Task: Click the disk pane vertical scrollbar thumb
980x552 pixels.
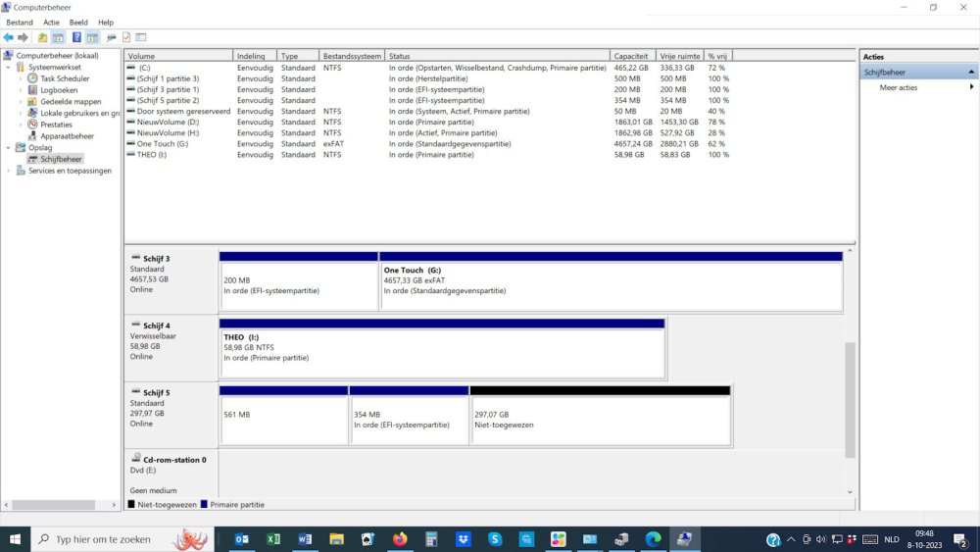Action: (850, 400)
